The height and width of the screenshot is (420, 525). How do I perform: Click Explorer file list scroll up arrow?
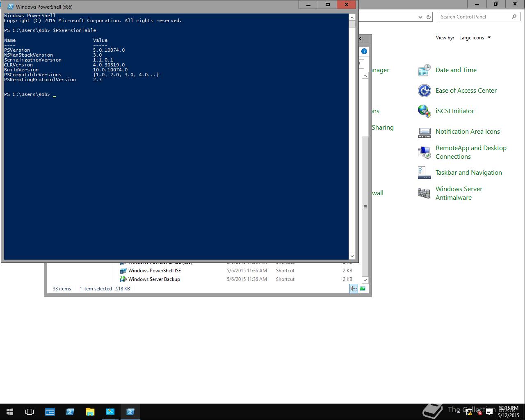coord(365,76)
